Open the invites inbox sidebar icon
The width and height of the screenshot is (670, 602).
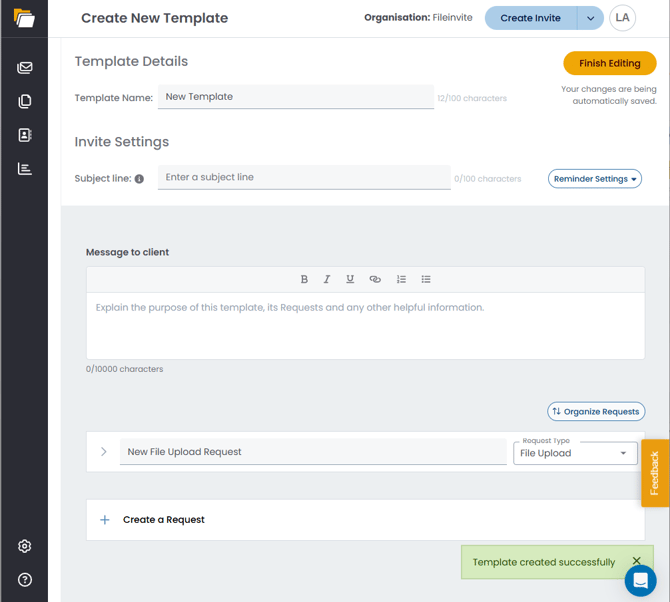[25, 68]
